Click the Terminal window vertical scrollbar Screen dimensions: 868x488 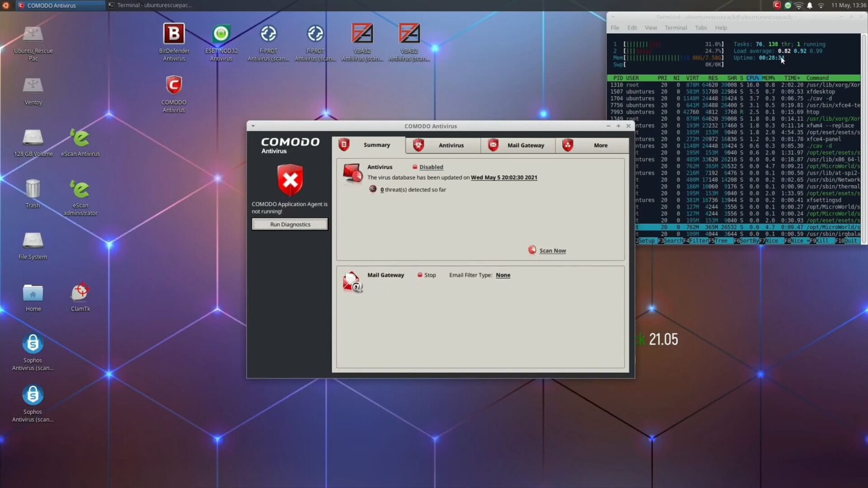pos(863,138)
